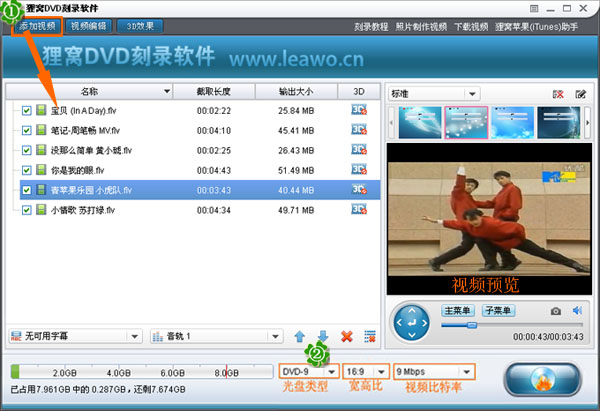Open 狸窝苹果(iTunes)助手 link
The width and height of the screenshot is (600, 411).
pos(536,27)
